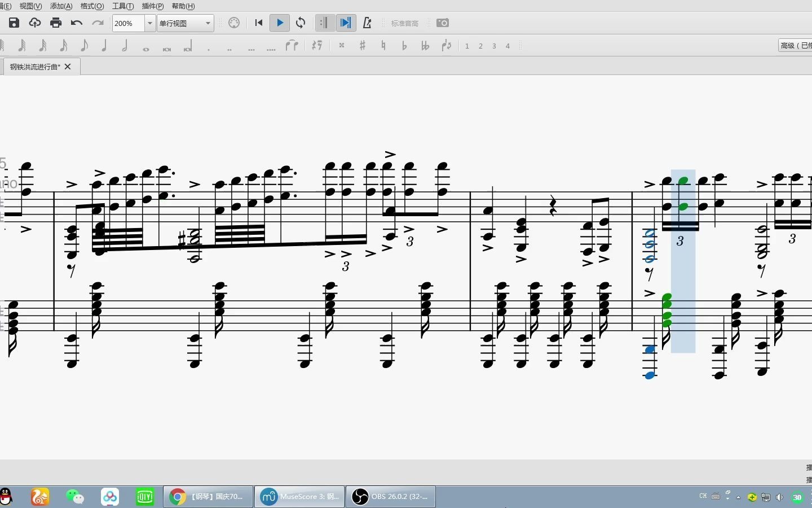Image resolution: width=812 pixels, height=508 pixels.
Task: Switch to voice 4
Action: [x=507, y=46]
